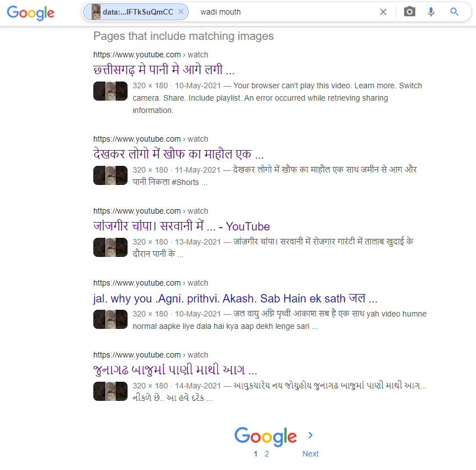Image resolution: width=476 pixels, height=470 pixels.
Task: Click the uploaded image preview in search chip
Action: point(96,12)
